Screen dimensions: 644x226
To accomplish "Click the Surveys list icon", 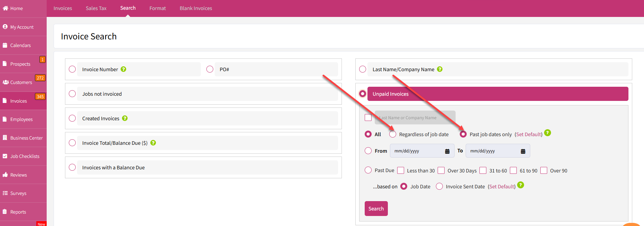I will (x=5, y=193).
